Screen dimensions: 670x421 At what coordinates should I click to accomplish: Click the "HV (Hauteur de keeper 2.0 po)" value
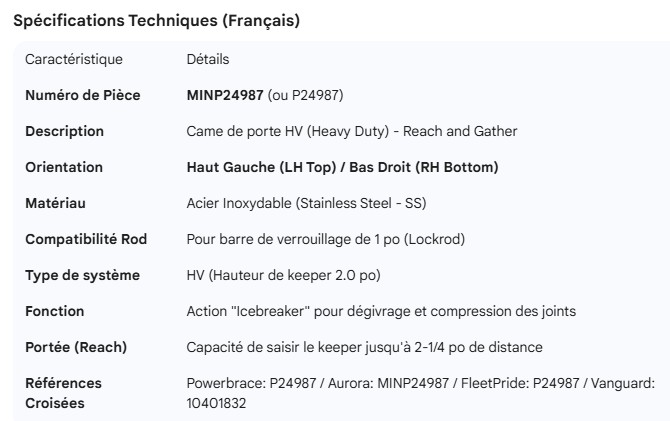[x=298, y=276]
